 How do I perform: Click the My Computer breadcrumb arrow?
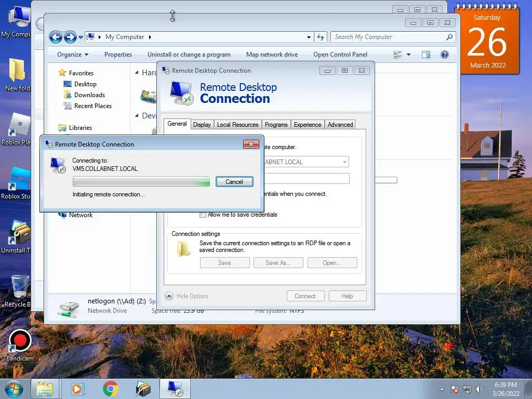(150, 37)
